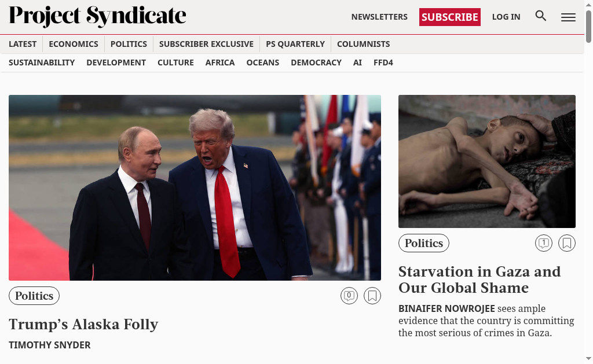The image size is (593, 364).
Task: Select the AI topic link
Action: (357, 62)
